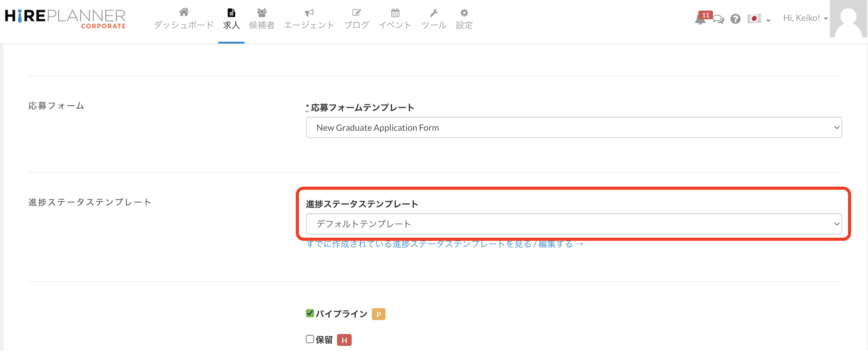Image resolution: width=868 pixels, height=351 pixels.
Task: Open notifications bell with 11 badge
Action: 700,19
